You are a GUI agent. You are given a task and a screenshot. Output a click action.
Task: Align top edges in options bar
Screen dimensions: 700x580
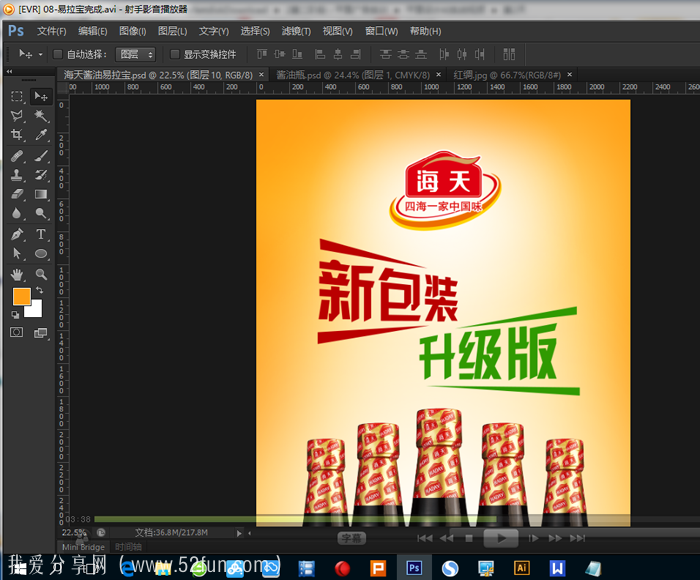coord(262,54)
